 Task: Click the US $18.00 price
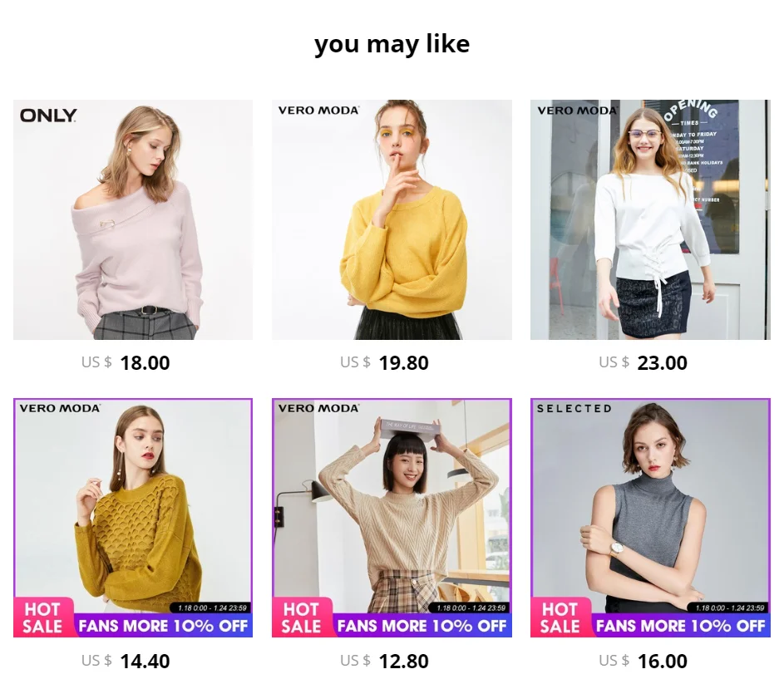pyautogui.click(x=126, y=362)
